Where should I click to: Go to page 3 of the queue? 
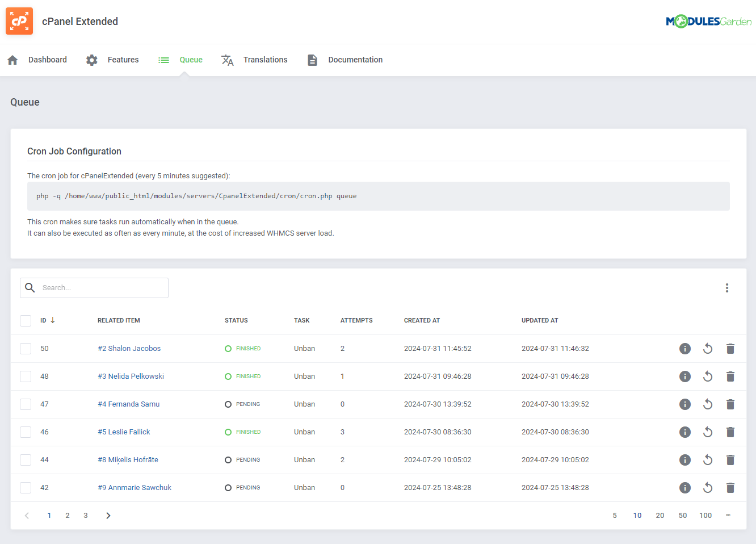click(85, 515)
